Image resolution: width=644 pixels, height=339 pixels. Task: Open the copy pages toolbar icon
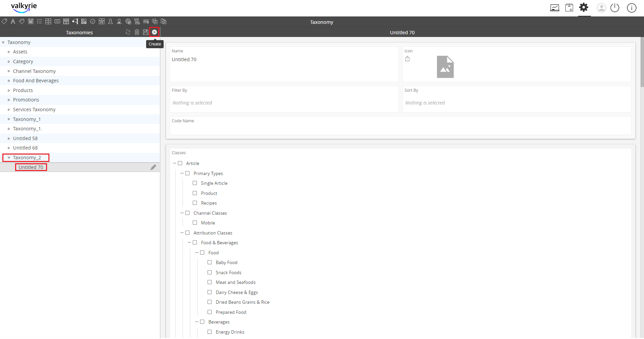pos(164,22)
